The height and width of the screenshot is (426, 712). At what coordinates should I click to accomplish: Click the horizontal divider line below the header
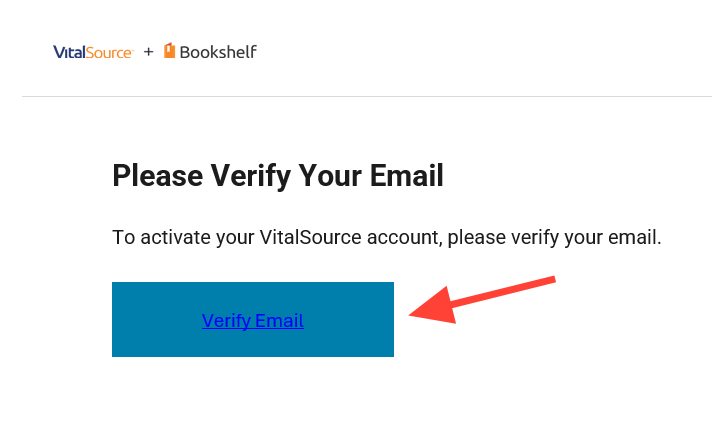pyautogui.click(x=366, y=97)
